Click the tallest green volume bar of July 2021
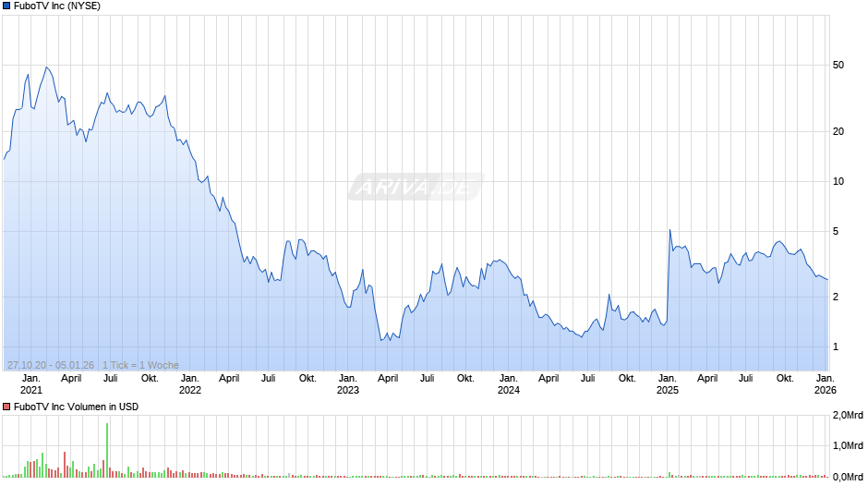The width and height of the screenshot is (868, 486). pyautogui.click(x=107, y=450)
